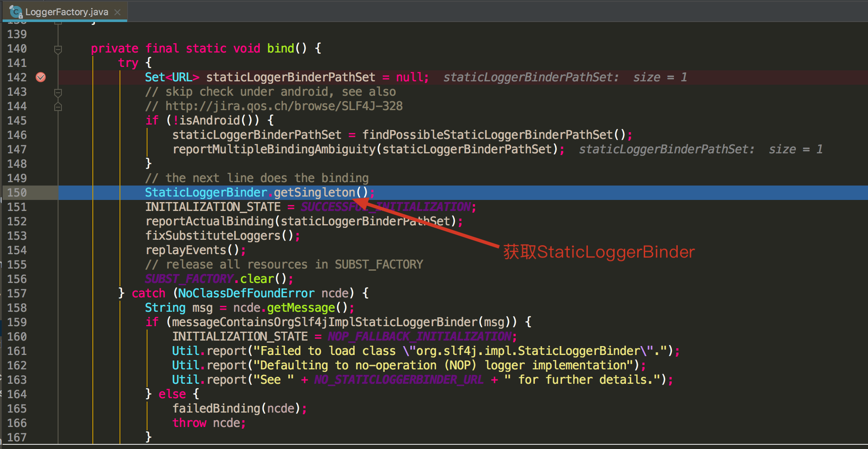Click the Java class file icon on the tab
Image resolution: width=868 pixels, height=449 pixels.
click(16, 12)
